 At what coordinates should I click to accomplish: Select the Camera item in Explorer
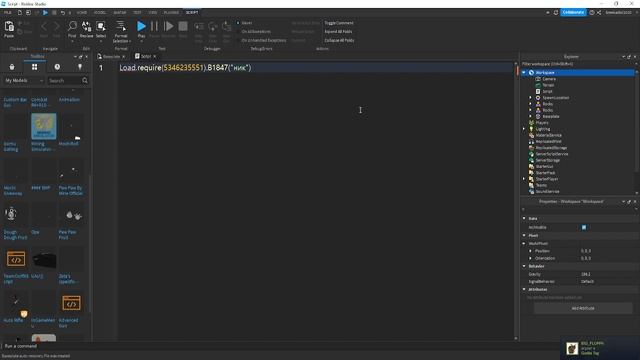click(x=549, y=79)
